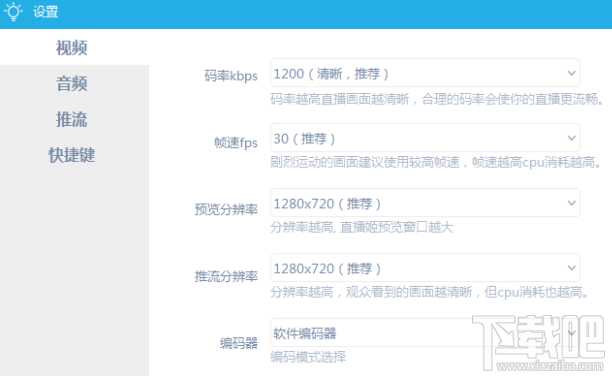Open the 码率kbps dropdown showing 1200
Image resolution: width=612 pixels, height=376 pixels.
(x=425, y=73)
